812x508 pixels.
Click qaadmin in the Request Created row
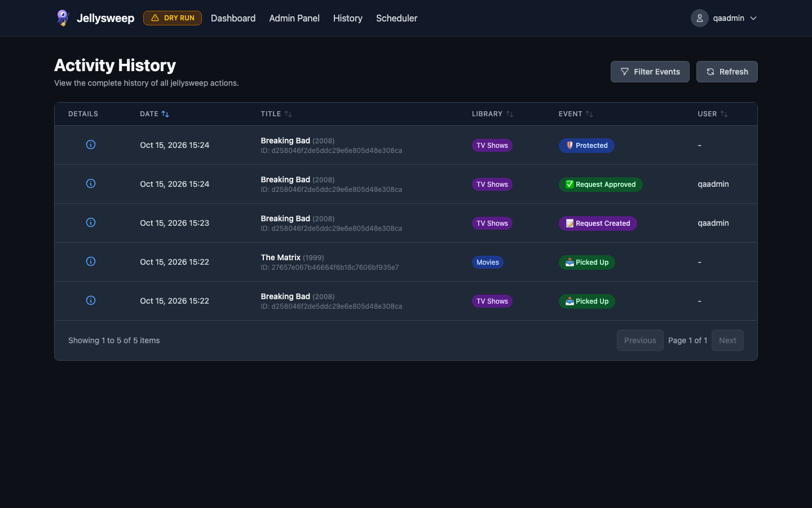pos(713,223)
